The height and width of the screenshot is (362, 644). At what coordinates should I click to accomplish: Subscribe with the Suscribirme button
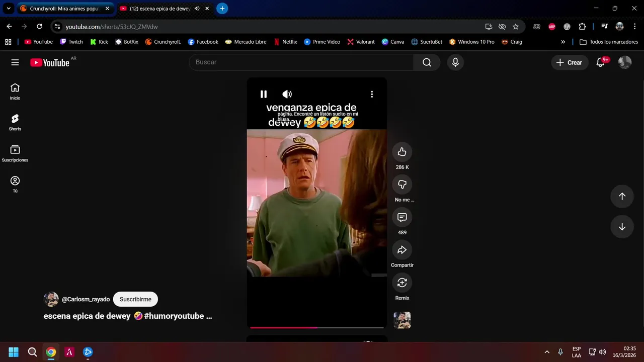click(135, 299)
